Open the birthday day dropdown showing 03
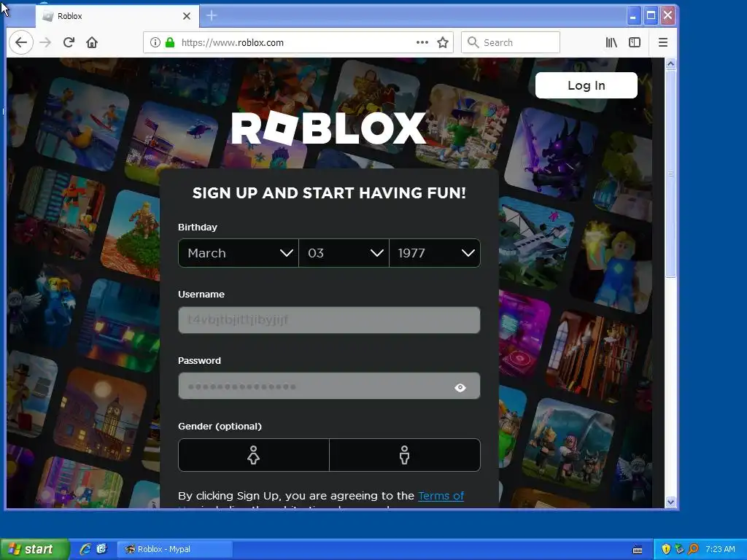Viewport: 747px width, 560px height. click(344, 253)
